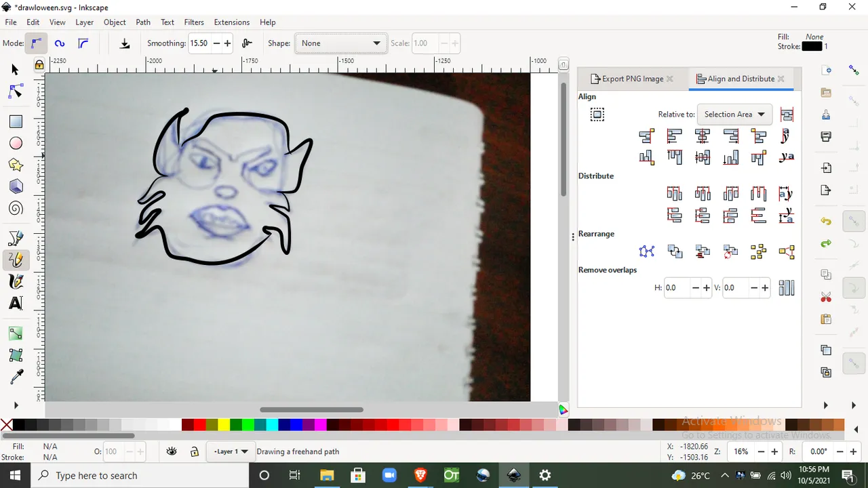Expand hidden command bar items arrow
This screenshot has width=868, height=488.
pos(825,405)
